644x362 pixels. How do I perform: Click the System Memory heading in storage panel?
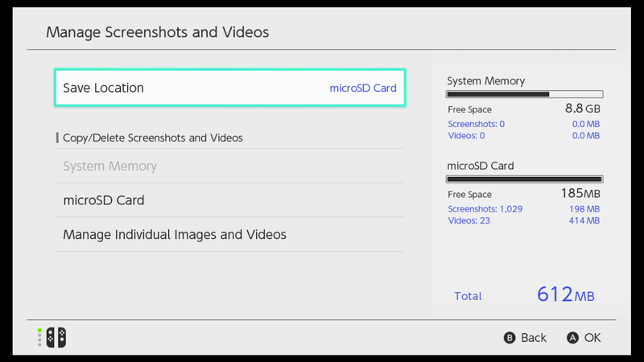[x=486, y=81]
